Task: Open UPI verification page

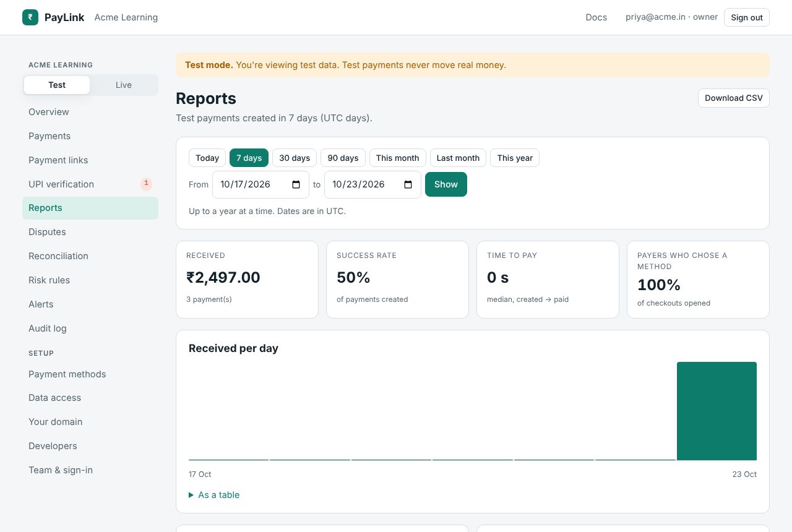Action: 90,184
